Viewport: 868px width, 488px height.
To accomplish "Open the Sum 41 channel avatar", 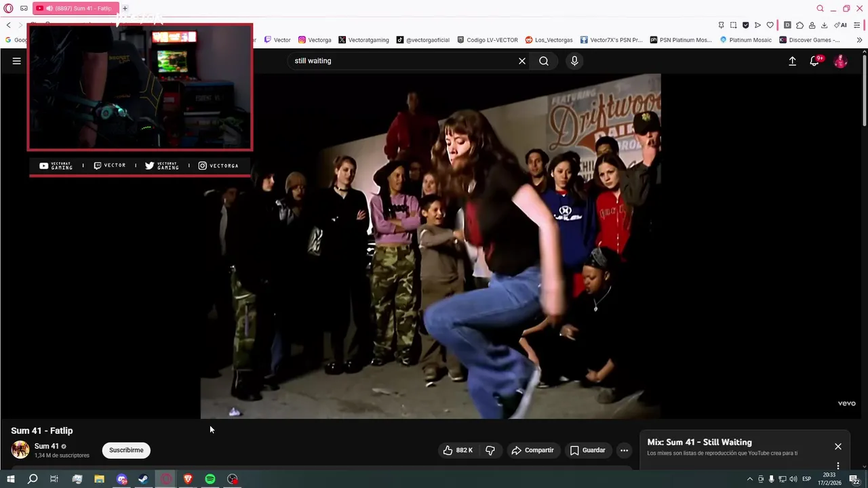I will click(20, 450).
